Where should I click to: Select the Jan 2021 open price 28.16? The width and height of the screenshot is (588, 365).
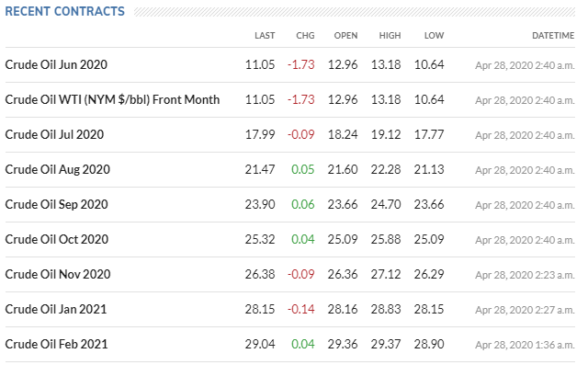[x=343, y=309]
